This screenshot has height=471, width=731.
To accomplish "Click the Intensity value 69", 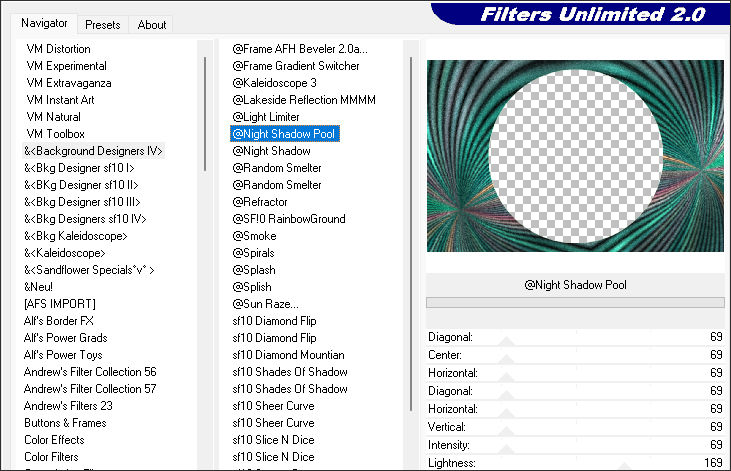I will click(x=716, y=445).
